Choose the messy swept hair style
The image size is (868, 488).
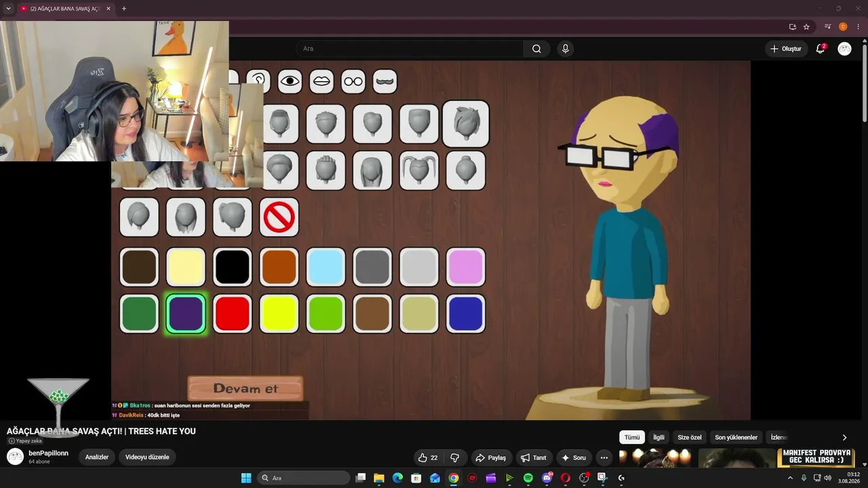(x=466, y=124)
